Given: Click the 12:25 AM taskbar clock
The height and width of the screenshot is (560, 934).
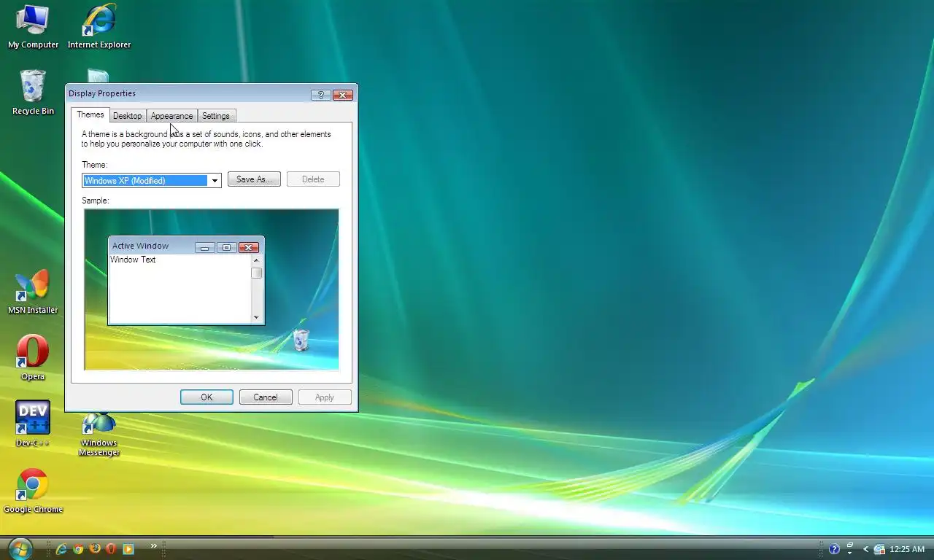Looking at the screenshot, I should tap(907, 549).
